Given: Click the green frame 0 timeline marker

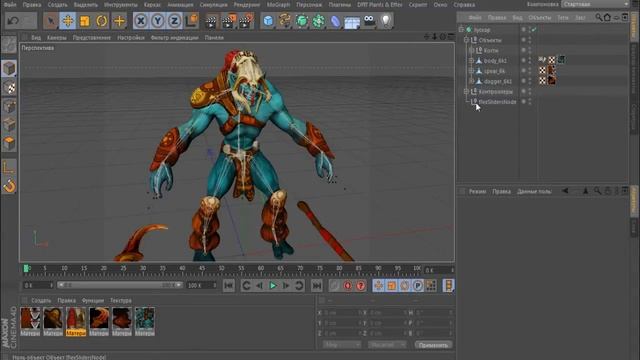Looking at the screenshot, I should pyautogui.click(x=27, y=268).
